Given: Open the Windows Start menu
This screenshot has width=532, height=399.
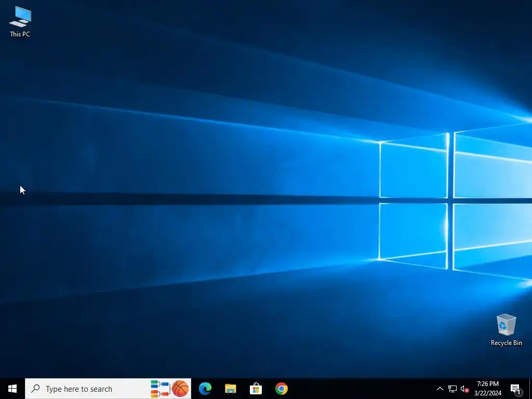Looking at the screenshot, I should click(12, 389).
